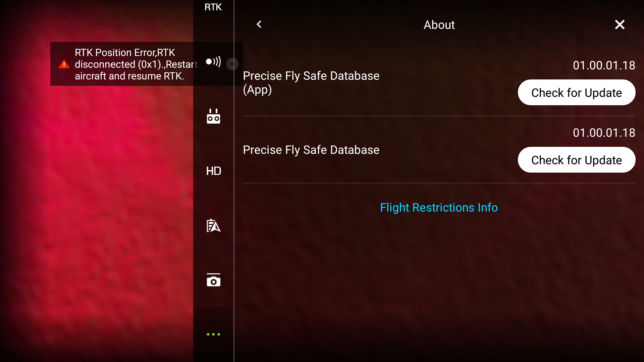Open the RTK settings tab
The height and width of the screenshot is (362, 644).
tap(213, 7)
